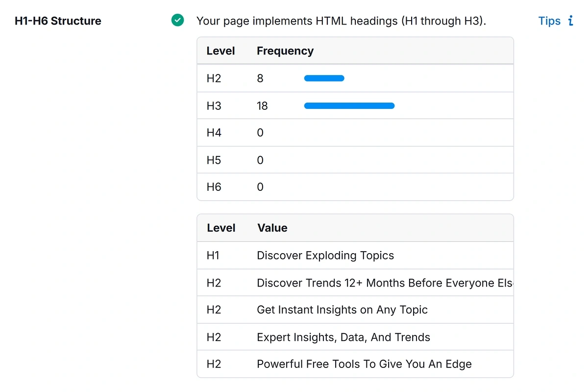The width and height of the screenshot is (588, 392).
Task: Select 'Discover Exploding Topics' H1 value
Action: (x=325, y=256)
